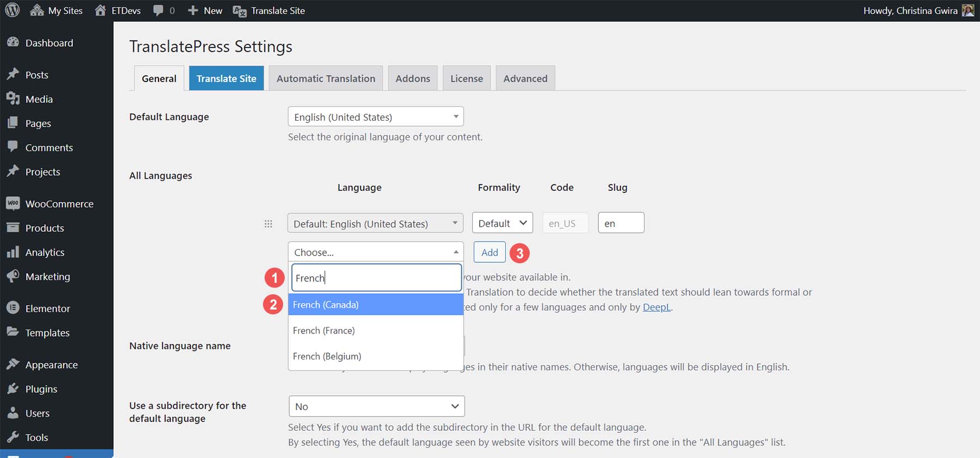Click the Elementor logo icon
This screenshot has height=458, width=980.
coord(13,308)
